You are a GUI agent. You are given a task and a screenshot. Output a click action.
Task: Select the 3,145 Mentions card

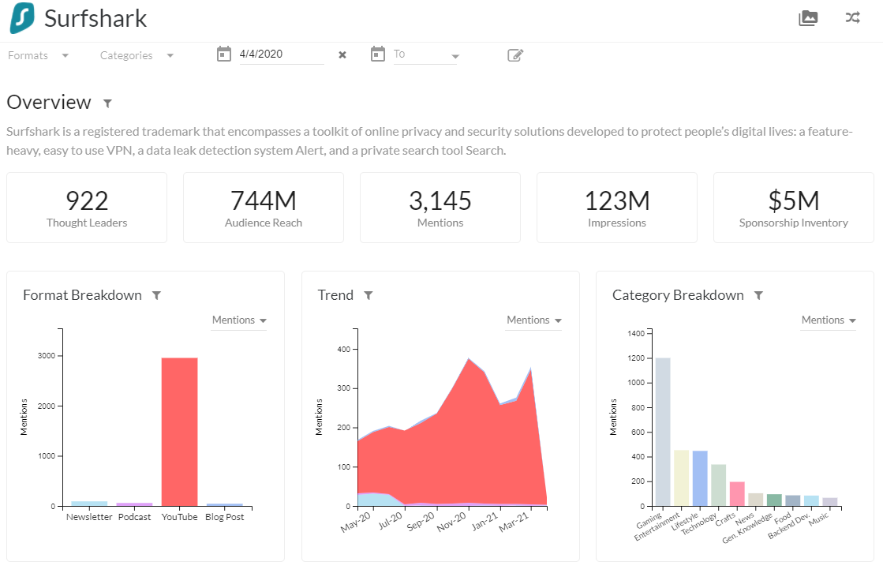click(440, 208)
